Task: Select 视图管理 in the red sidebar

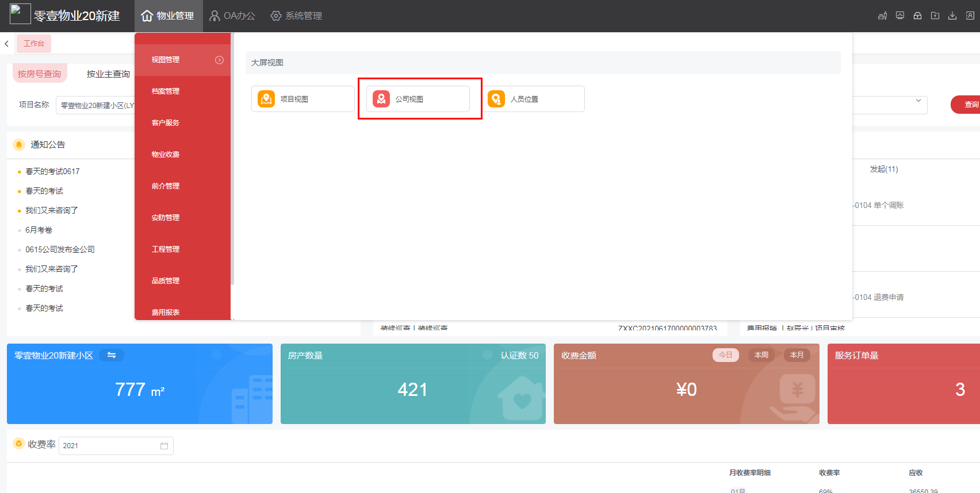Action: point(183,60)
